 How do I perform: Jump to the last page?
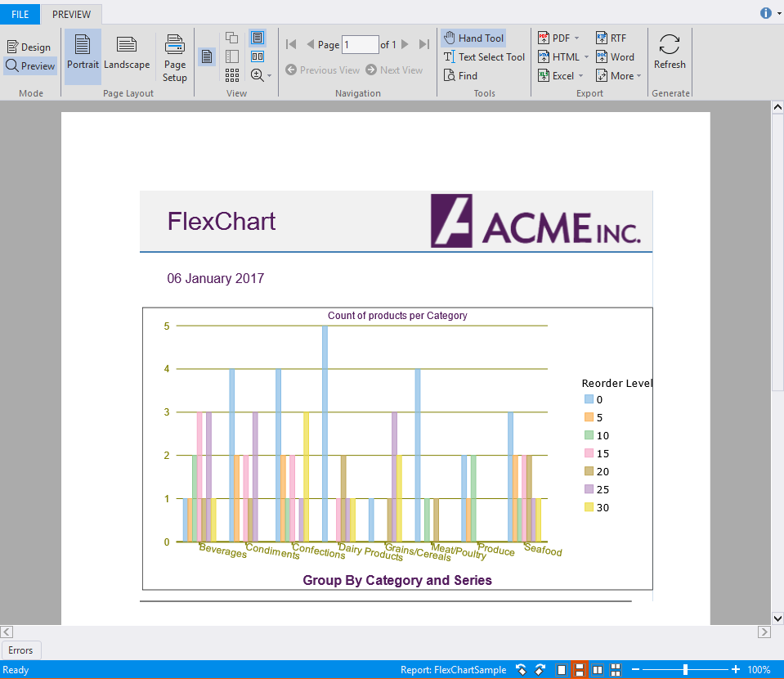423,44
